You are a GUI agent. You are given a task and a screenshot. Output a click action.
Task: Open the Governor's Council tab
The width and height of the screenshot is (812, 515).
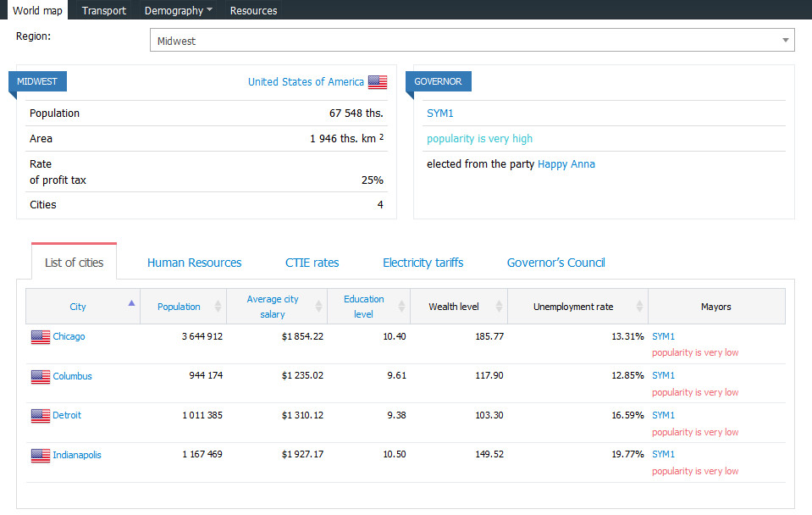click(x=555, y=263)
